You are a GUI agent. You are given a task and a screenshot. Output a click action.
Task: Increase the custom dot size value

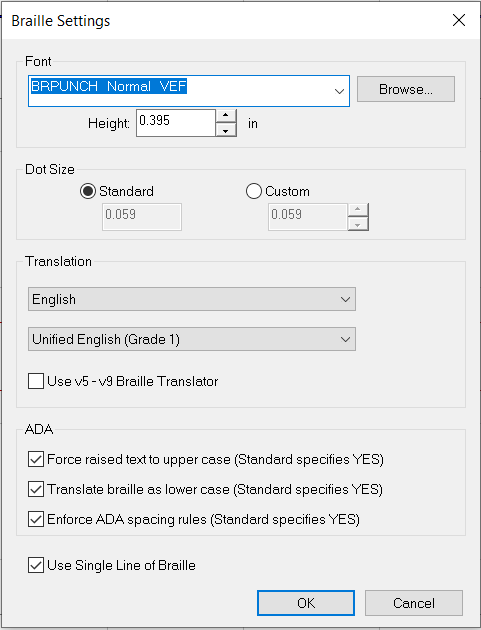[x=358, y=210]
